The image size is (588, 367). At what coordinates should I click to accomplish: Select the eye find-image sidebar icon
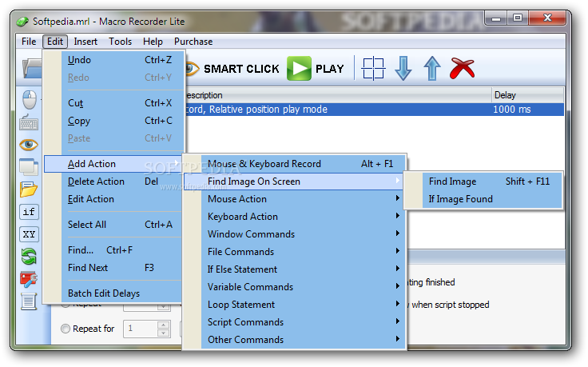tap(29, 145)
